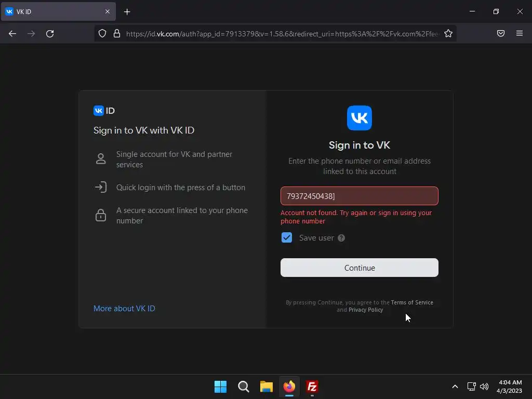Click the large blue VK logo

(x=360, y=118)
